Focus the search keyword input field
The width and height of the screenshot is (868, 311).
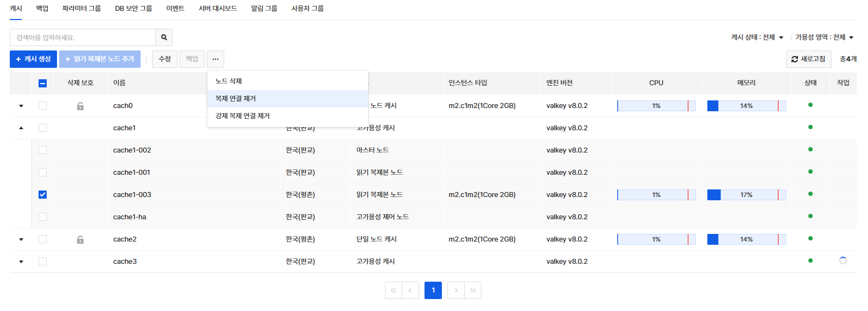click(83, 37)
